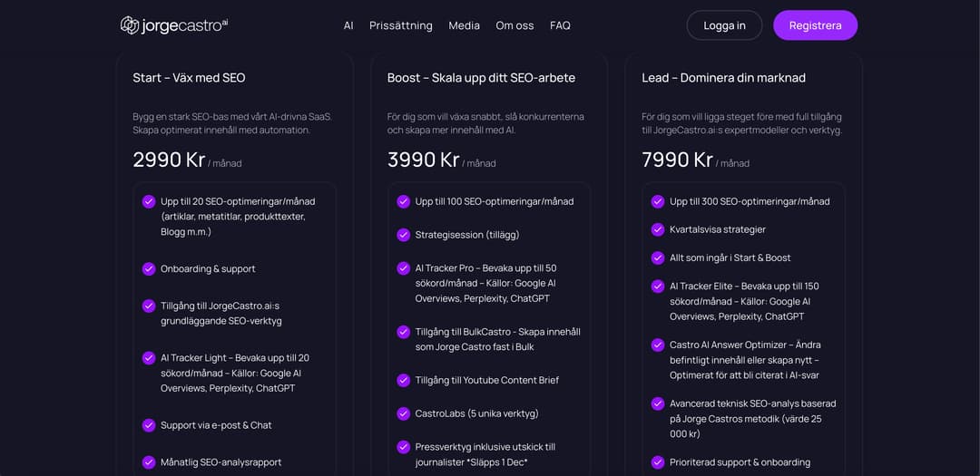The image size is (980, 476).
Task: Click Lead description about ligga steget före
Action: pos(742,123)
